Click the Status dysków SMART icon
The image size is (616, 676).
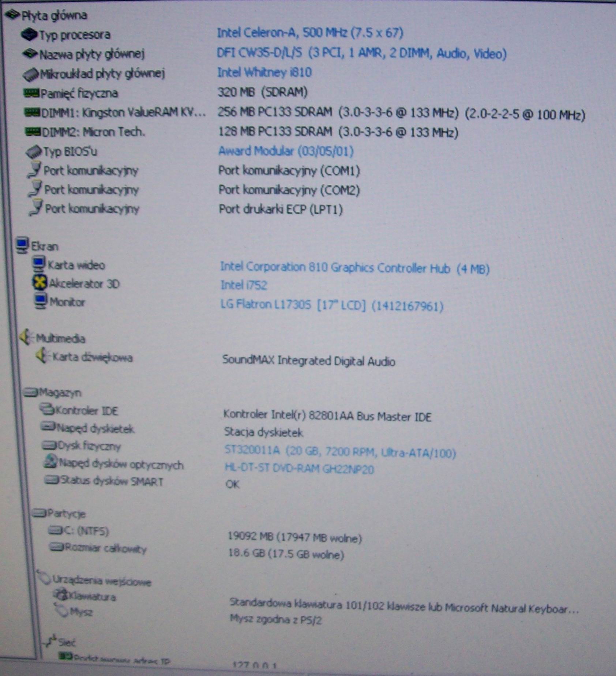52,480
